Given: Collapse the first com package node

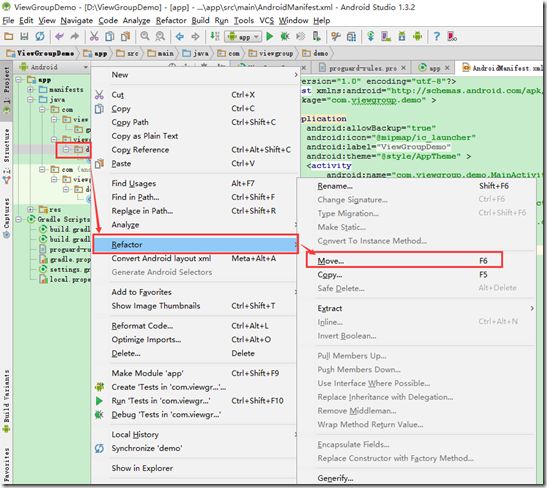Looking at the screenshot, I should point(43,110).
